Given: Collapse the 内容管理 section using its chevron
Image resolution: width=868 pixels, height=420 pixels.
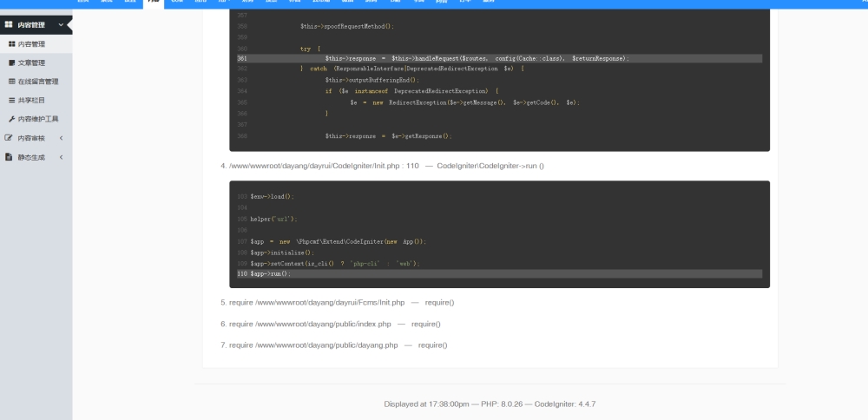Looking at the screenshot, I should click(60, 25).
